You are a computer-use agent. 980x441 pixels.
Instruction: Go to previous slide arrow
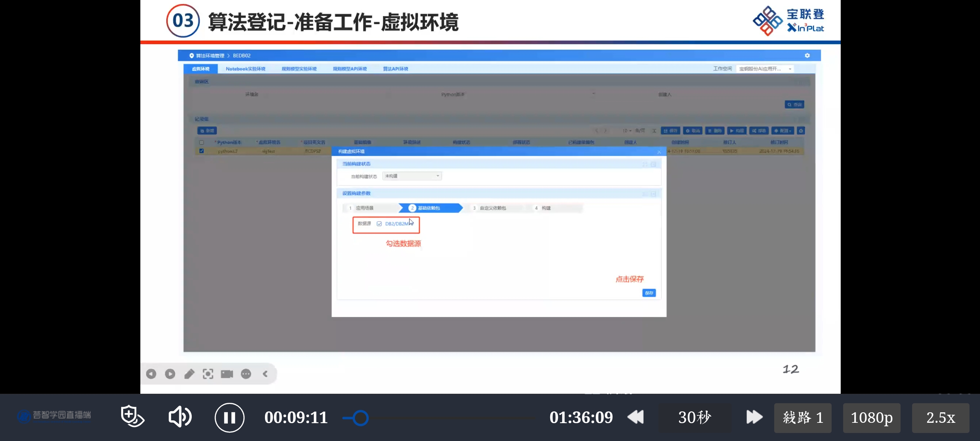click(151, 374)
